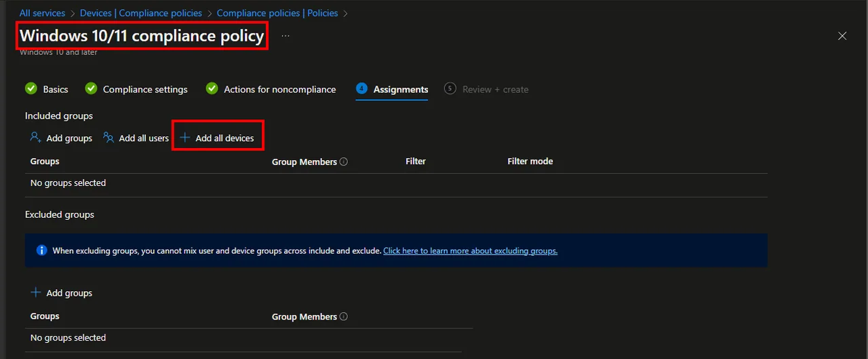Click the info icon next to included Group Members

(x=344, y=162)
